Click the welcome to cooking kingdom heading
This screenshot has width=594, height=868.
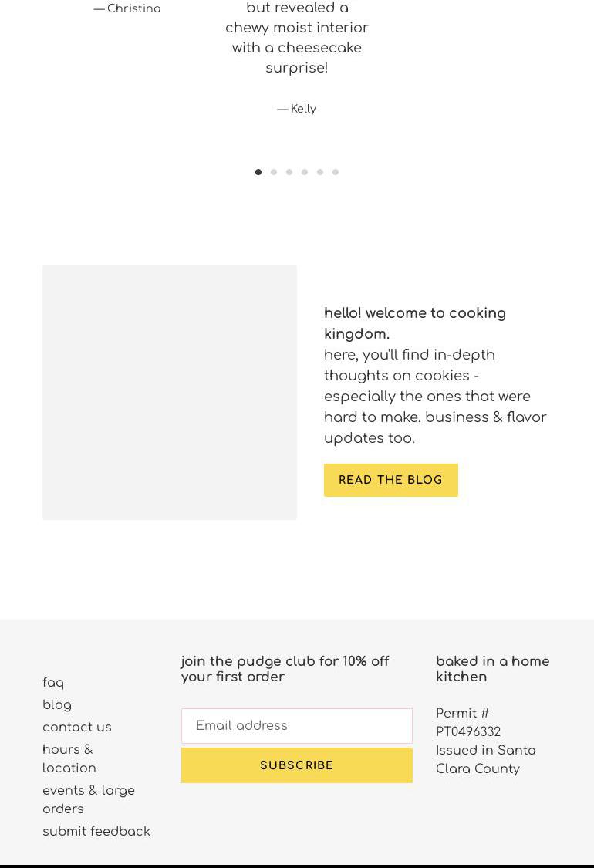[414, 323]
